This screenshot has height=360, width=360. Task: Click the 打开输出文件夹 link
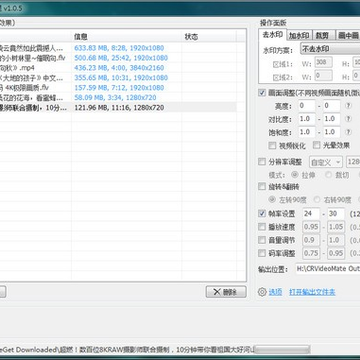click(x=312, y=292)
